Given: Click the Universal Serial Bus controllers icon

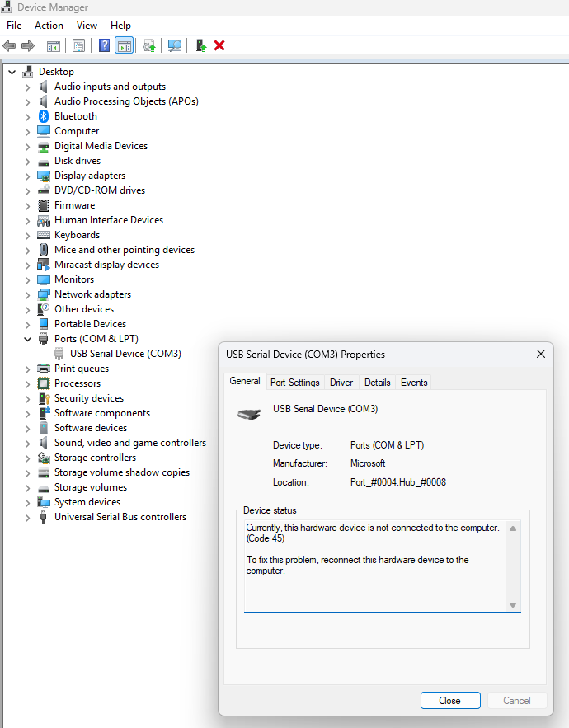Looking at the screenshot, I should [44, 517].
